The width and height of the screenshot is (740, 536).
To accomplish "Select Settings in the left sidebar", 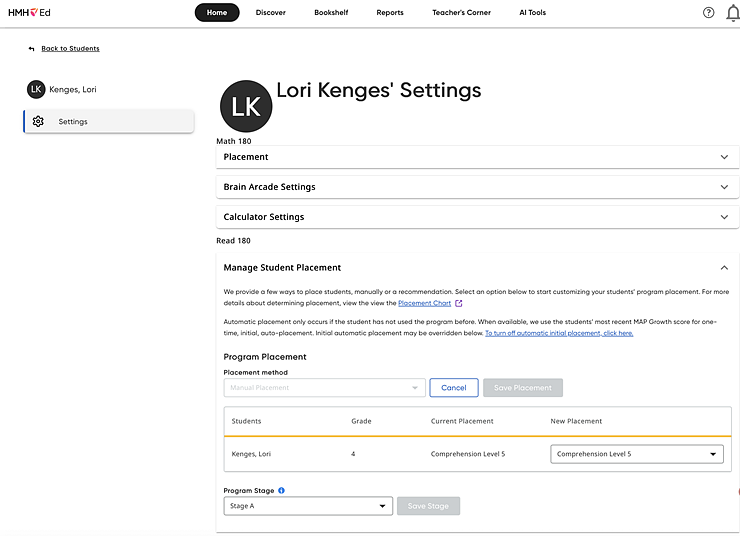I will click(109, 121).
